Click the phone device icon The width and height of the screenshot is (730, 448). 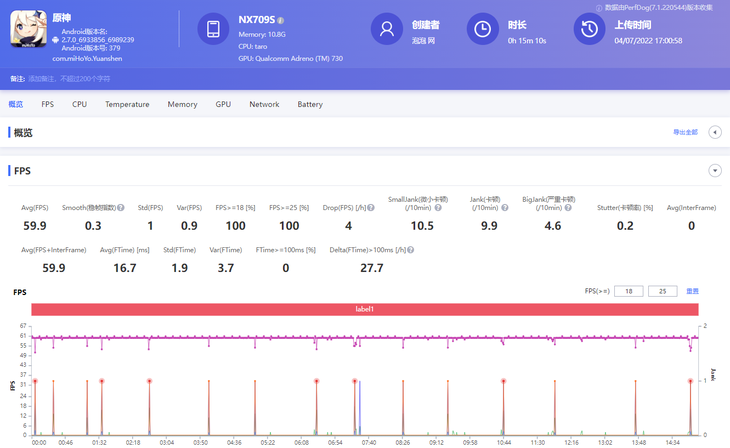tap(213, 29)
